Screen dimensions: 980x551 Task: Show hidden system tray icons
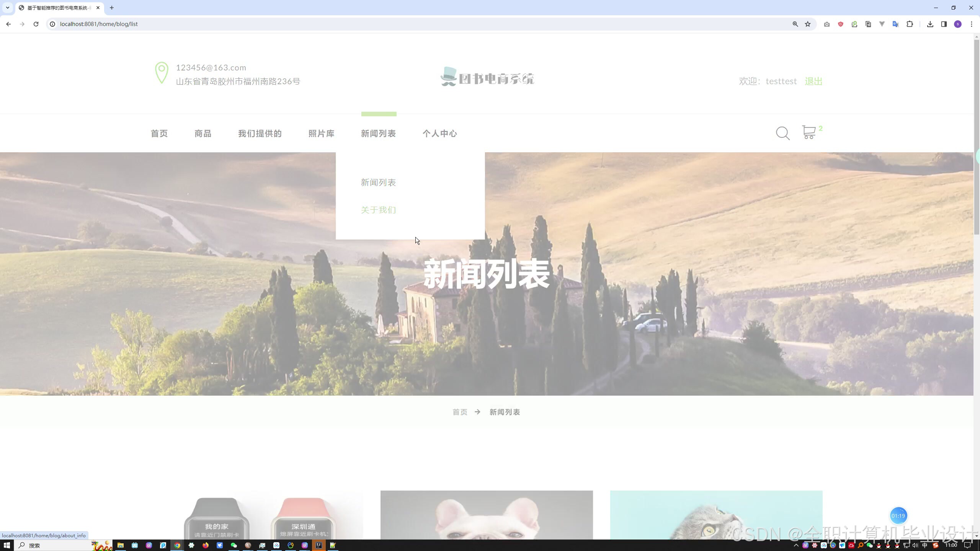(796, 545)
